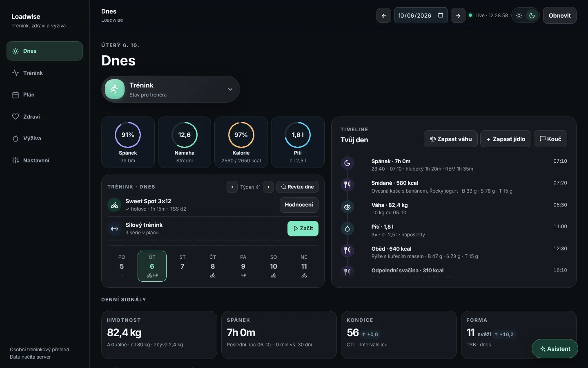Expand the Trénink coach status selector
588x368 pixels.
pyautogui.click(x=171, y=89)
